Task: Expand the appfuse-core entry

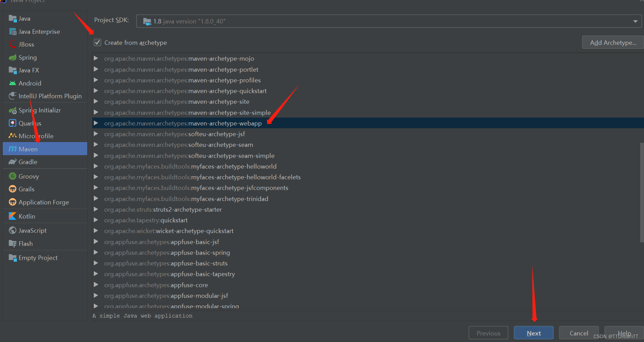Action: (96, 285)
